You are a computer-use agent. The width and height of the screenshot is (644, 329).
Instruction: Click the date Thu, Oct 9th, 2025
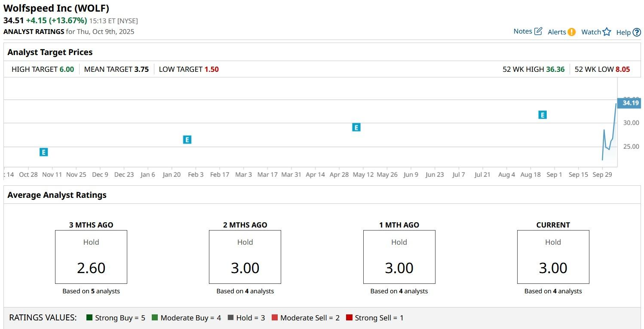105,32
